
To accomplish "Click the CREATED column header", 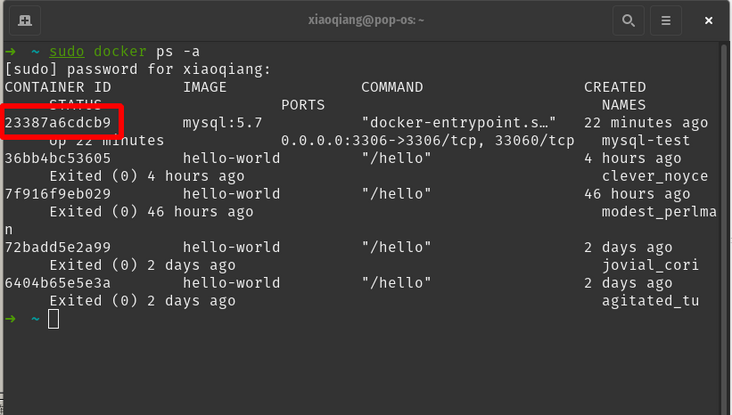I will (x=615, y=87).
